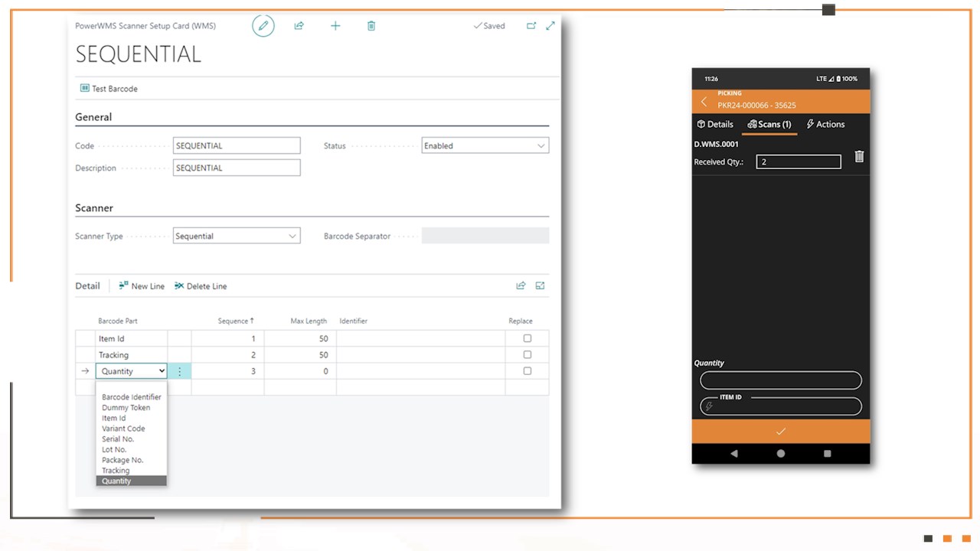Switch to Details tab in phone app
The height and width of the screenshot is (551, 980).
tap(715, 124)
